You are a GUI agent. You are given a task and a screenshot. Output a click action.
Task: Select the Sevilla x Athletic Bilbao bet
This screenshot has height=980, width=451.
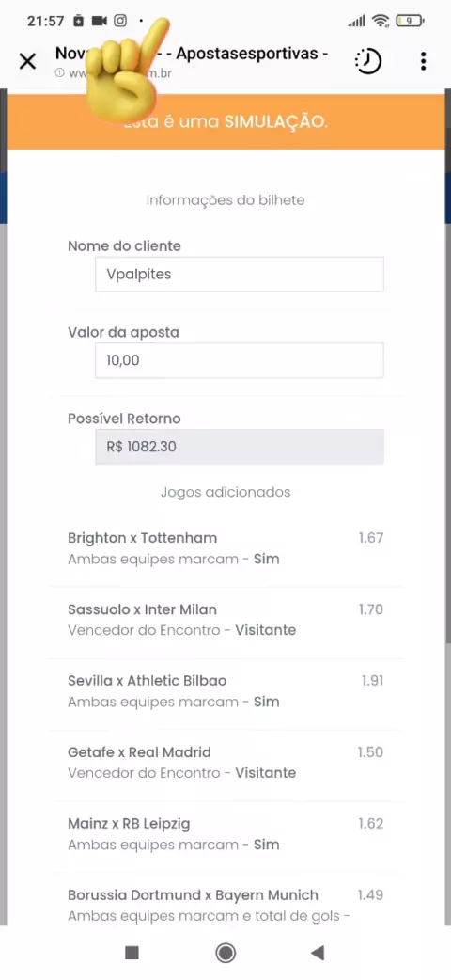225,691
